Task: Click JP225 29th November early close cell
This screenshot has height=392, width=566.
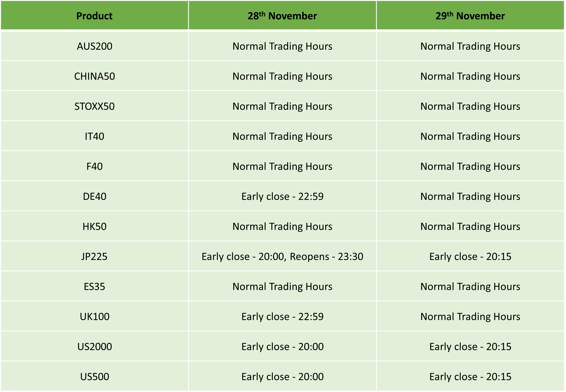Action: tap(470, 256)
